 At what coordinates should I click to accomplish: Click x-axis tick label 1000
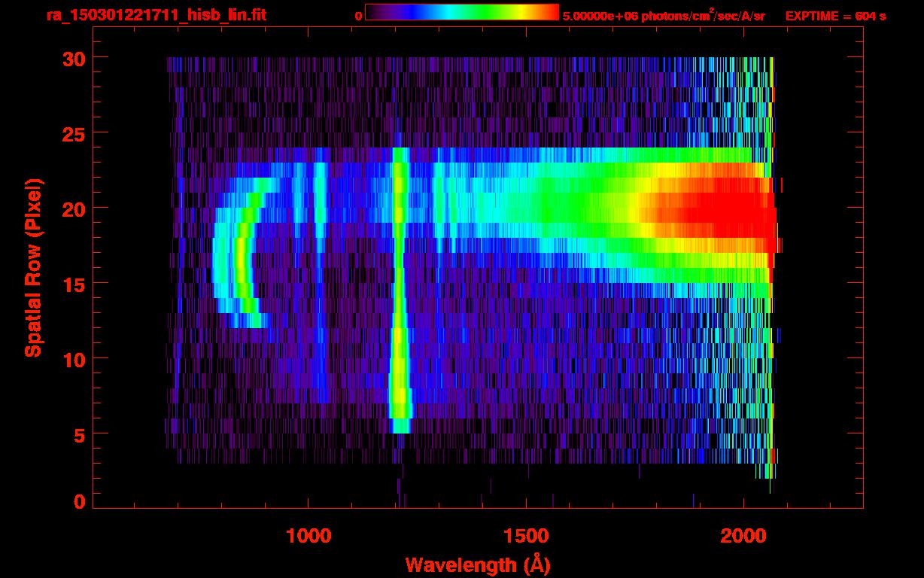point(308,536)
